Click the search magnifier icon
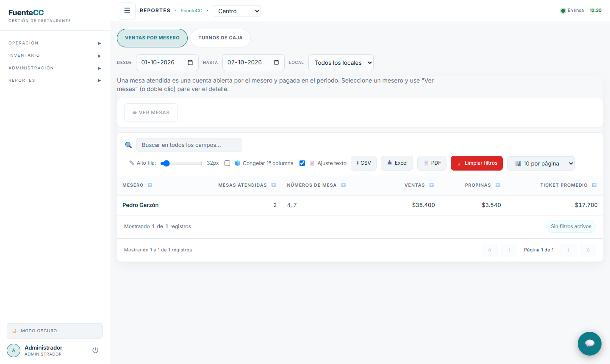 [128, 145]
